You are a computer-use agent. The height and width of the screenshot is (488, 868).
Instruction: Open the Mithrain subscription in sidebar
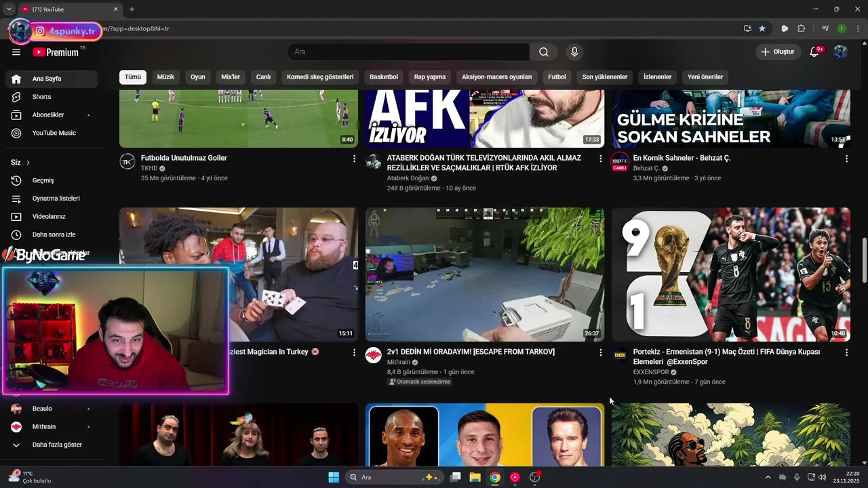tap(52, 427)
